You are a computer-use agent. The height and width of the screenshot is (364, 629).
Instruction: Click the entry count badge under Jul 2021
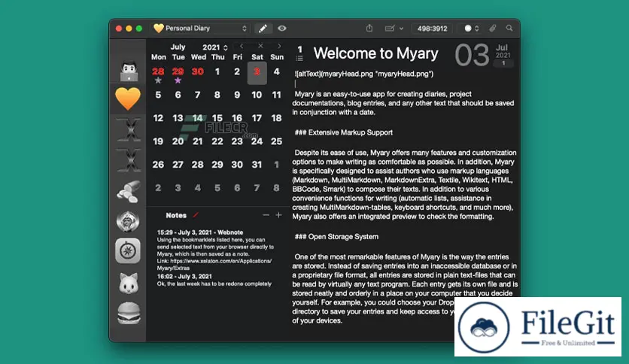pos(503,63)
